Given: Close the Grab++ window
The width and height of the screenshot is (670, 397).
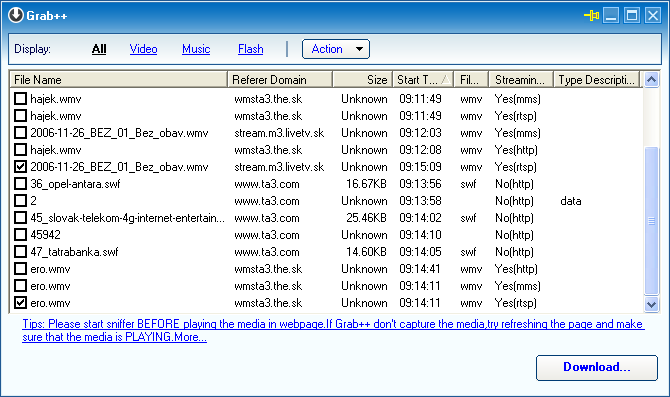Looking at the screenshot, I should click(653, 16).
